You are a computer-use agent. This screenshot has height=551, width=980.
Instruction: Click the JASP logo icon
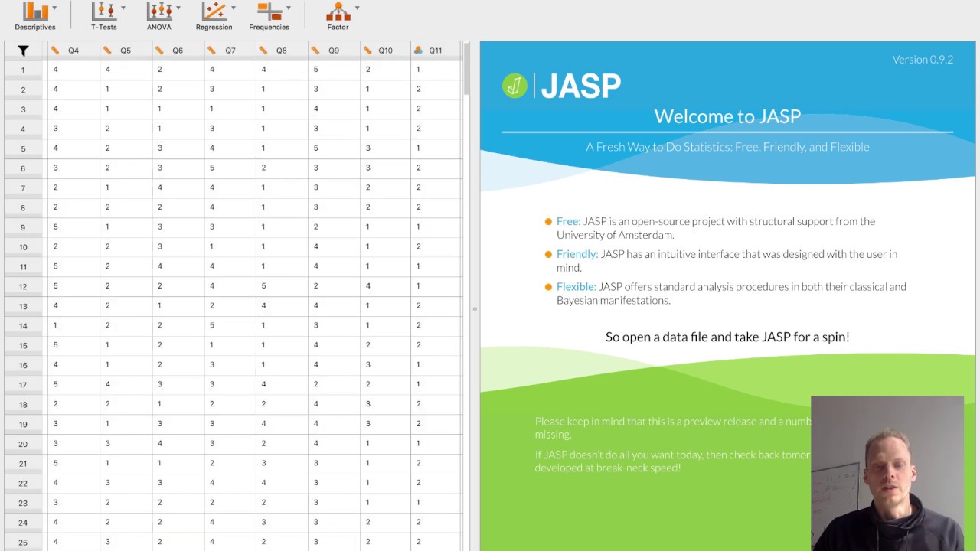pyautogui.click(x=514, y=86)
